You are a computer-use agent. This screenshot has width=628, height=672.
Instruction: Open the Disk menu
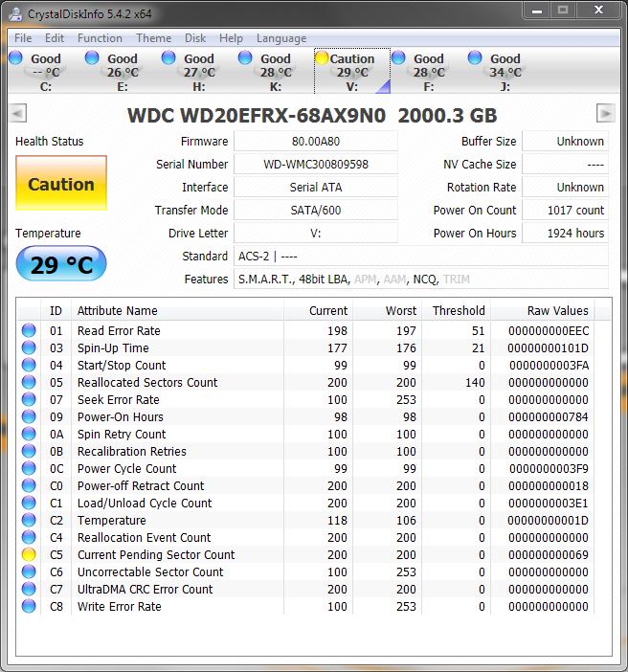coord(195,38)
